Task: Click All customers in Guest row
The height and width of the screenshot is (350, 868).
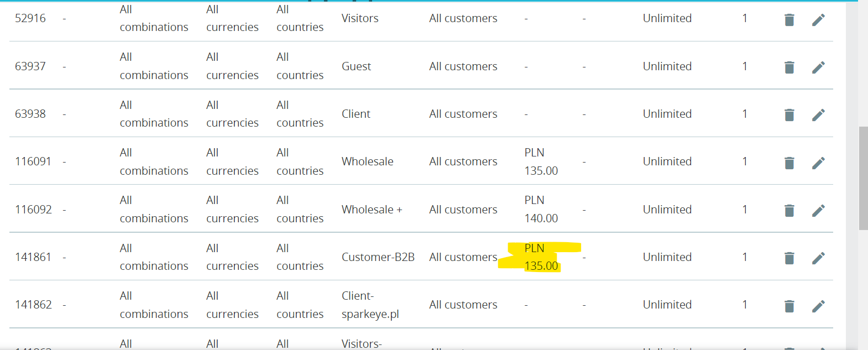Action: tap(463, 66)
